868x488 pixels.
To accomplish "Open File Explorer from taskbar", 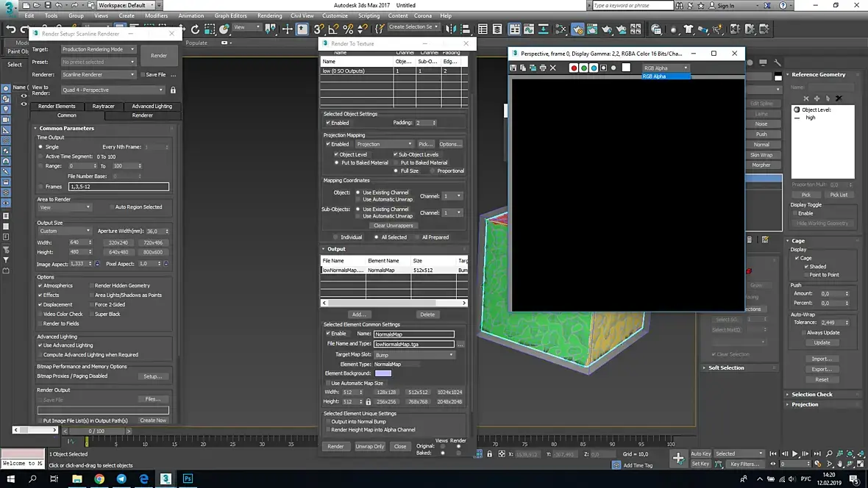I will [77, 478].
